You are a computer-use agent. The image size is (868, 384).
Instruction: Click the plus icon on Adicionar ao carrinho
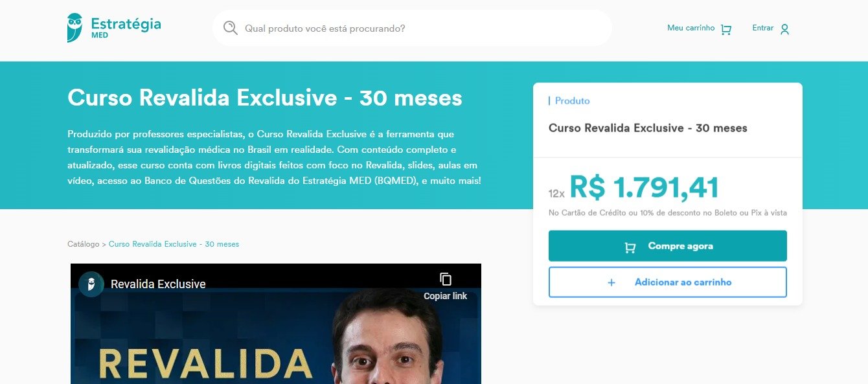pos(611,282)
